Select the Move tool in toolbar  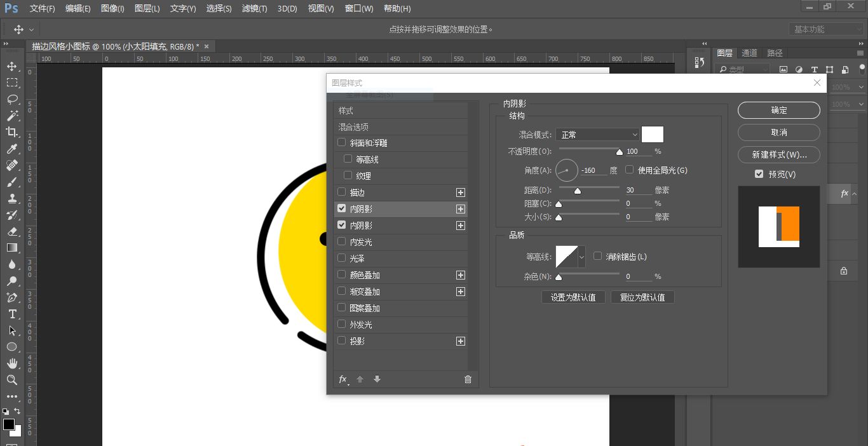12,66
